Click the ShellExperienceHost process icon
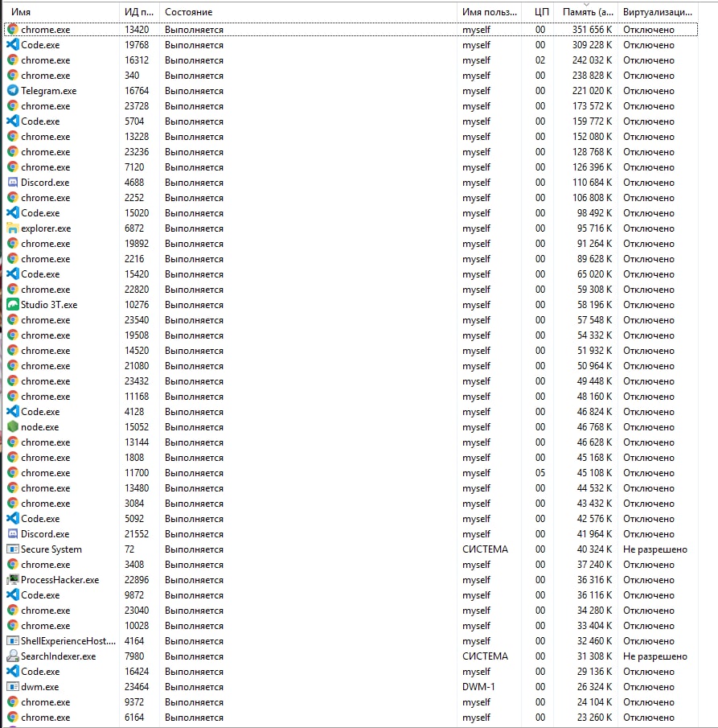718x728 pixels. coord(13,640)
